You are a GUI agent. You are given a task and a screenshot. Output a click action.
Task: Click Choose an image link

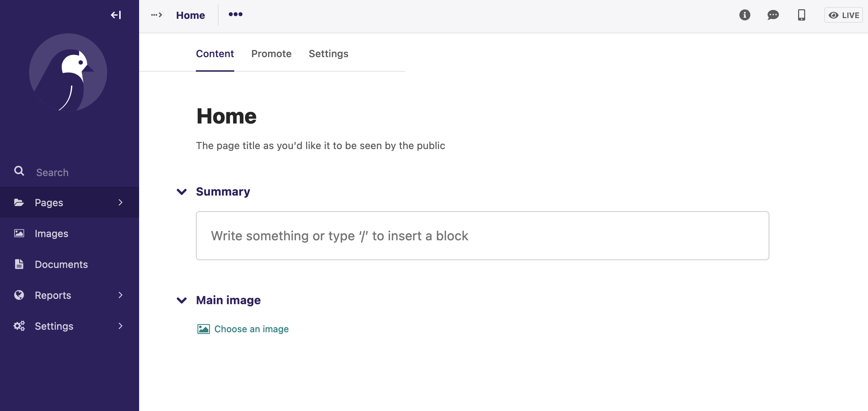pos(252,329)
